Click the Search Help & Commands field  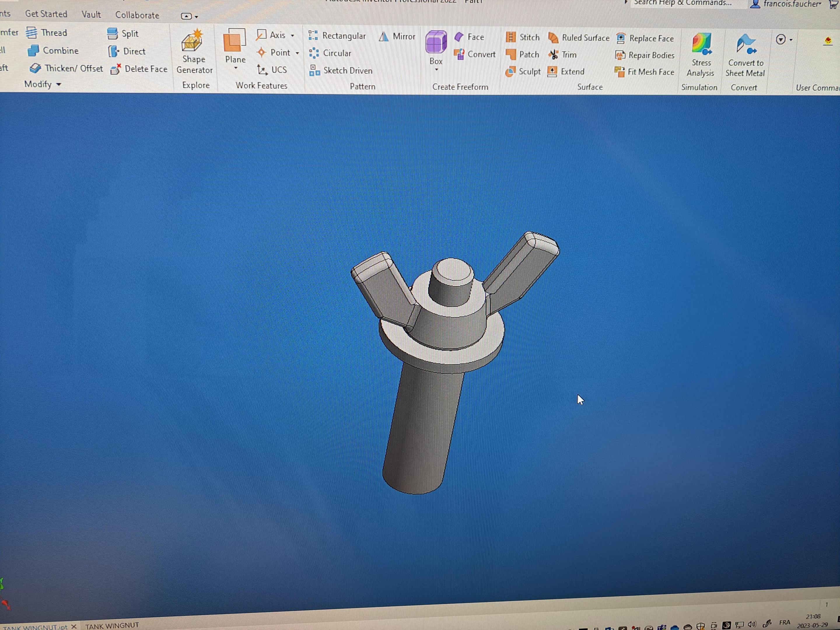[682, 3]
